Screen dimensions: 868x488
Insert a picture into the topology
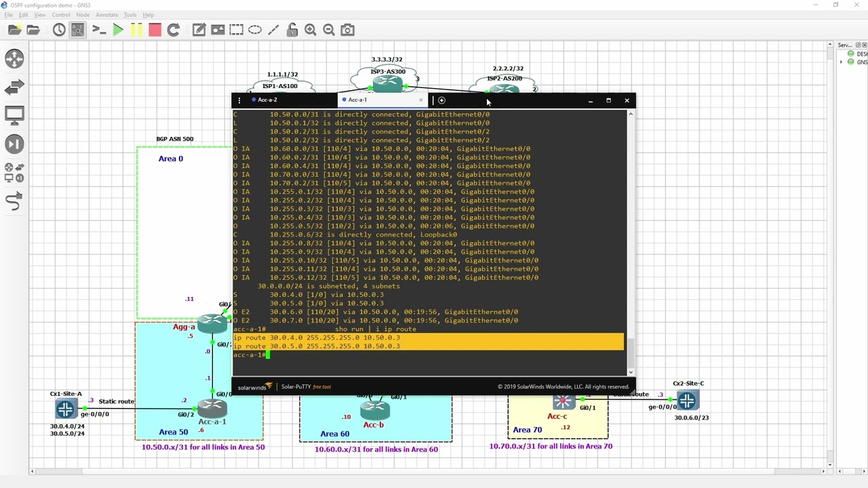(x=218, y=30)
